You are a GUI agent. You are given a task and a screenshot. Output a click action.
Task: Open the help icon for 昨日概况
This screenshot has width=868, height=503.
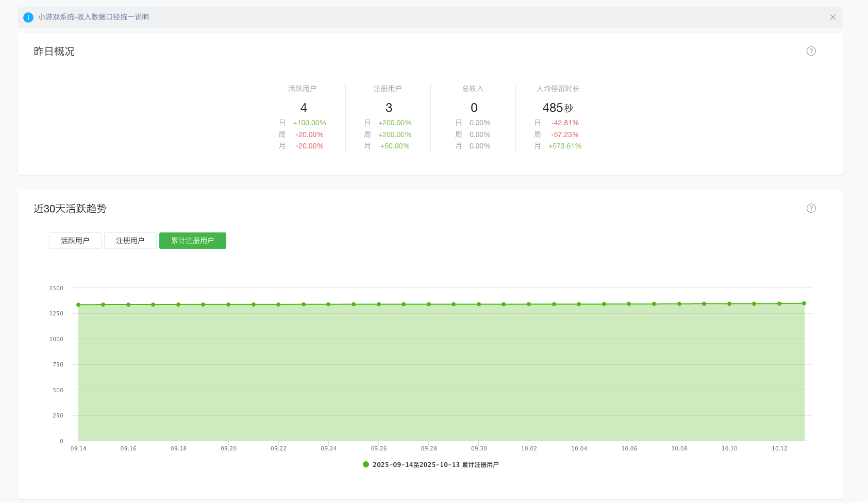(x=811, y=51)
